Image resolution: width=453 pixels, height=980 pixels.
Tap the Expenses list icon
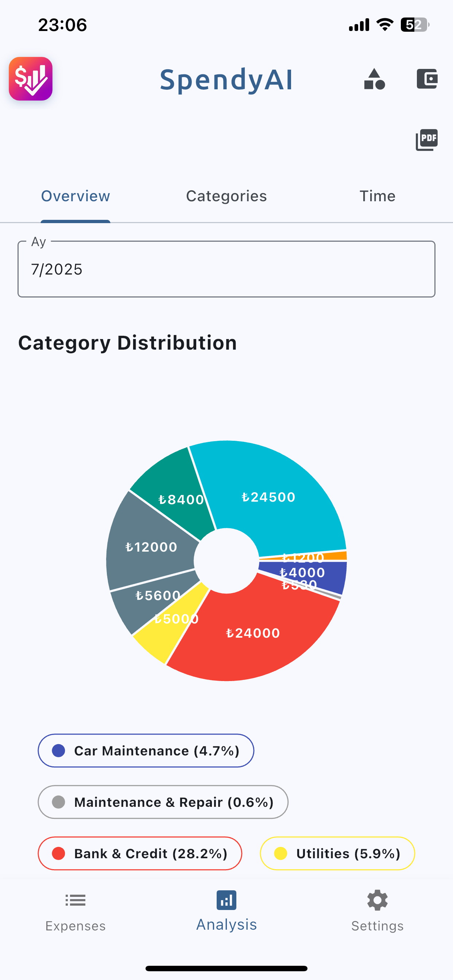[x=75, y=900]
